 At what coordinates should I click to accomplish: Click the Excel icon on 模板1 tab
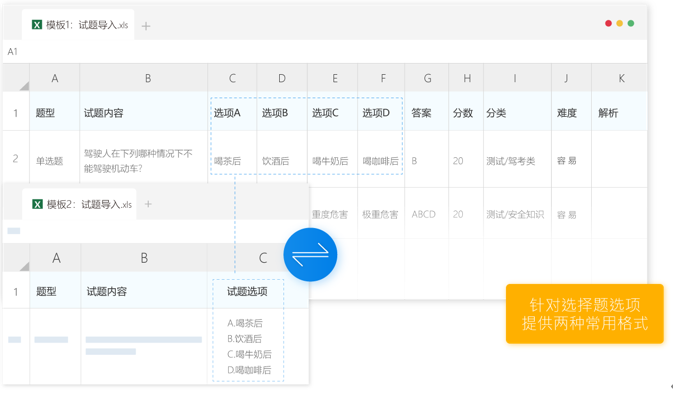(37, 25)
